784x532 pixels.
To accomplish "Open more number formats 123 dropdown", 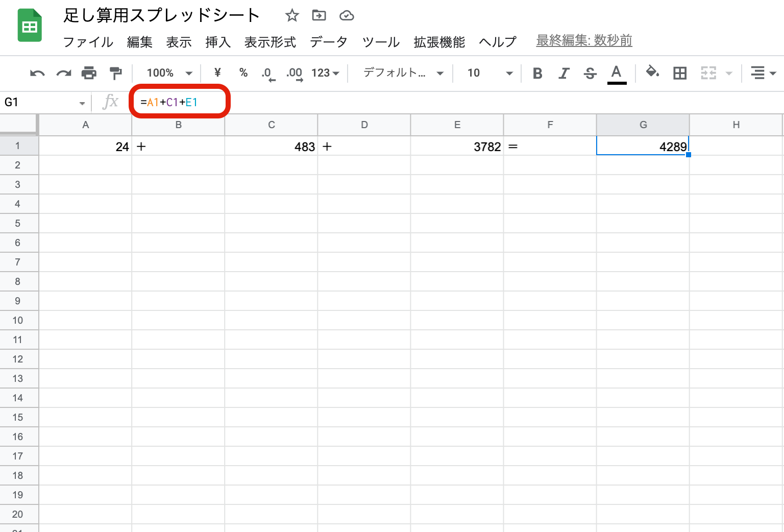I will coord(325,73).
